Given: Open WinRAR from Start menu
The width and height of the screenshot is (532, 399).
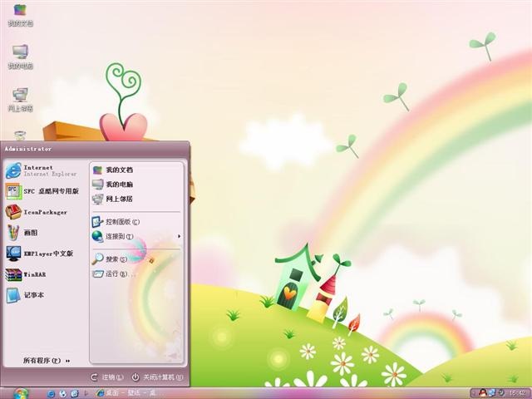Looking at the screenshot, I should click(26, 274).
